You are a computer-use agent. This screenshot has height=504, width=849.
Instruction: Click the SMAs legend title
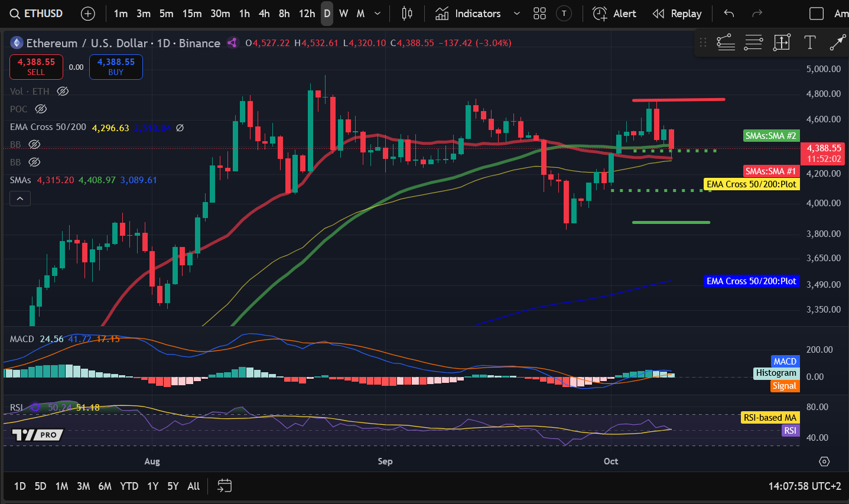point(20,180)
